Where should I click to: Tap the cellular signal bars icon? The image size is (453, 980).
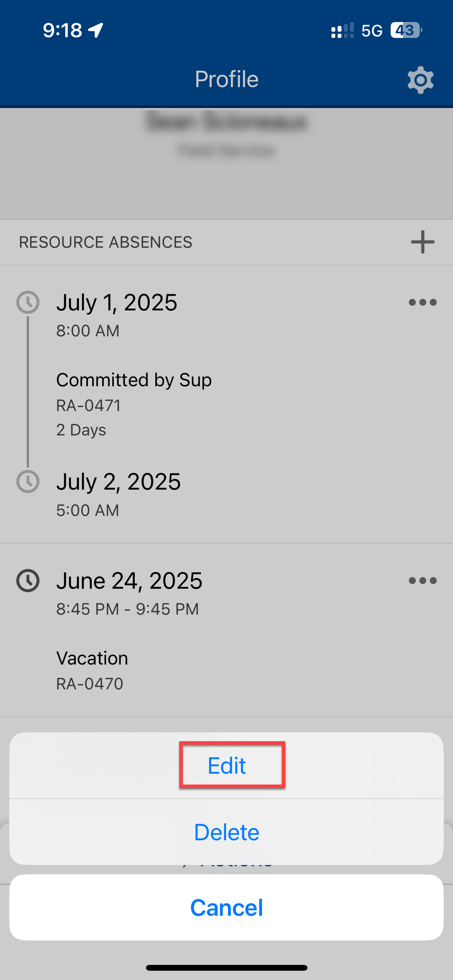point(342,30)
